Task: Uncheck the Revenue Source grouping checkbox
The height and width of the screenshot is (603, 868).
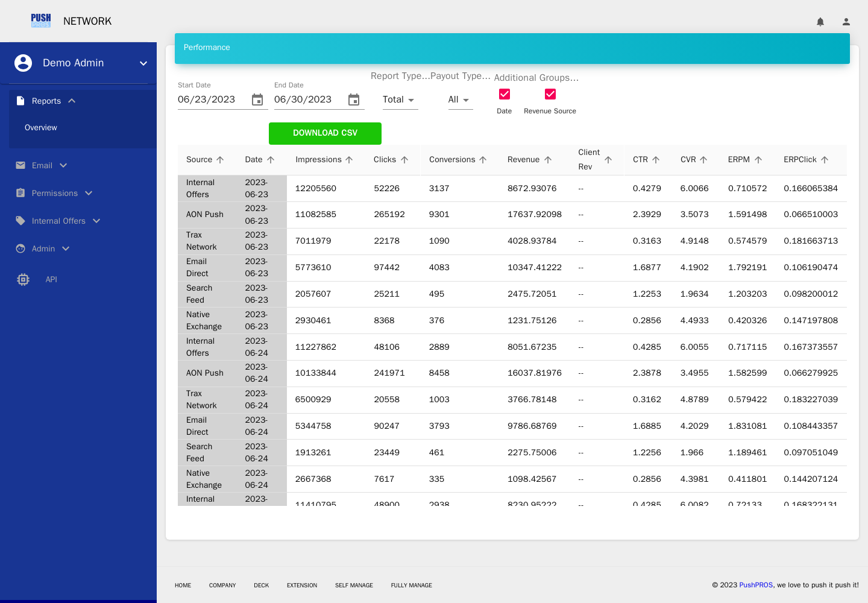Action: tap(550, 94)
